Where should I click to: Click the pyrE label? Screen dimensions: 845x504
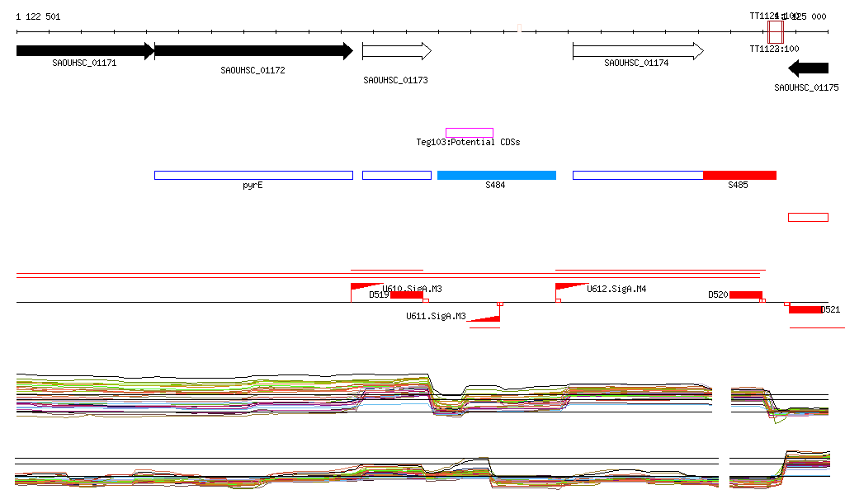point(253,186)
